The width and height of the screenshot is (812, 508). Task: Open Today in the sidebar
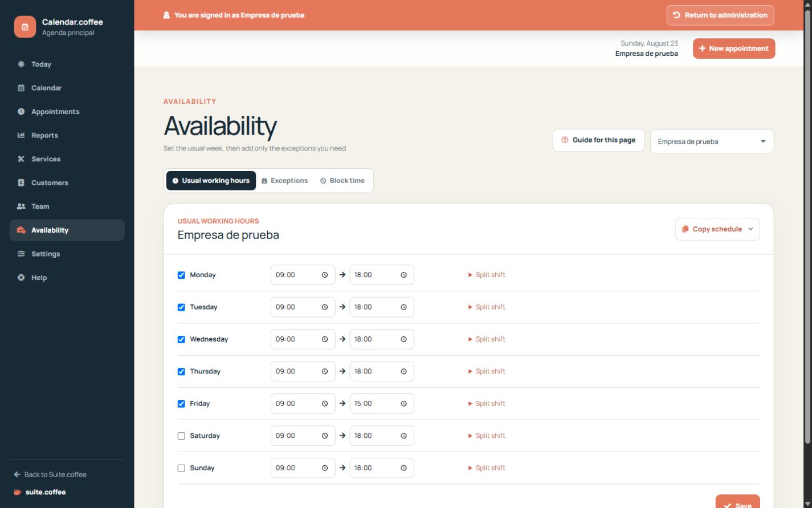(x=67, y=64)
